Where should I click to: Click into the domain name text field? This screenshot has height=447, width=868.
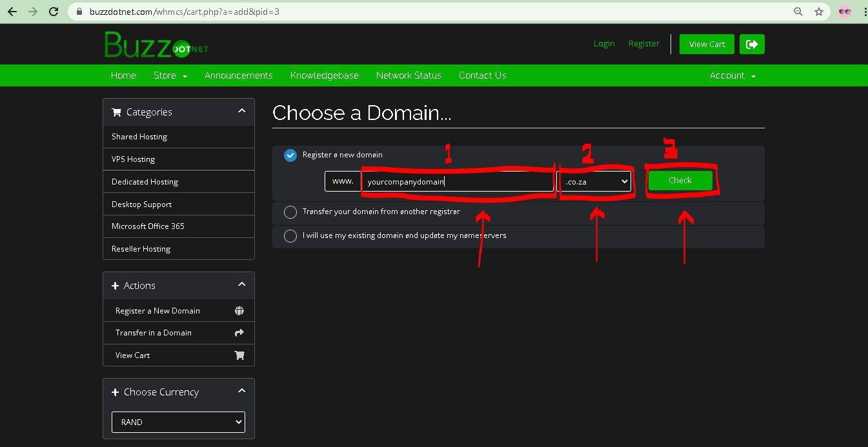click(x=457, y=182)
